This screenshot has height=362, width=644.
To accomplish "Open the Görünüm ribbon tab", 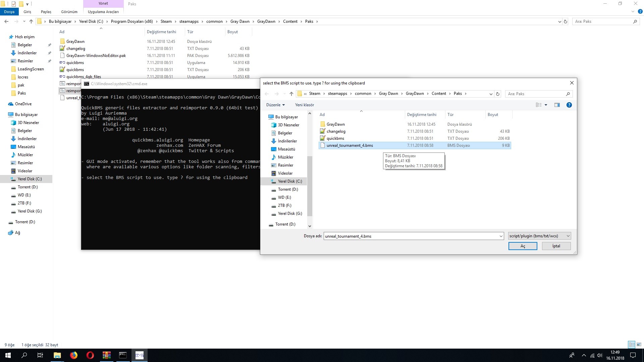I will point(69,12).
